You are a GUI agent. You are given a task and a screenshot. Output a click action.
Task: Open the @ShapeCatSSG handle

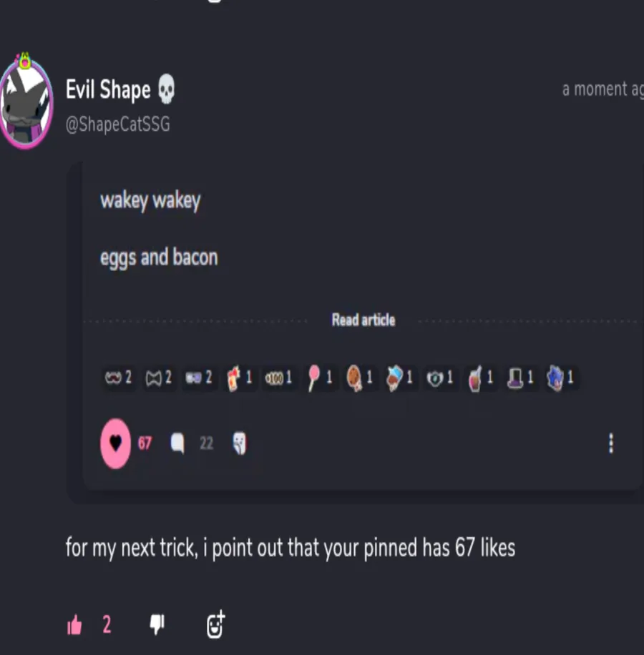click(118, 124)
